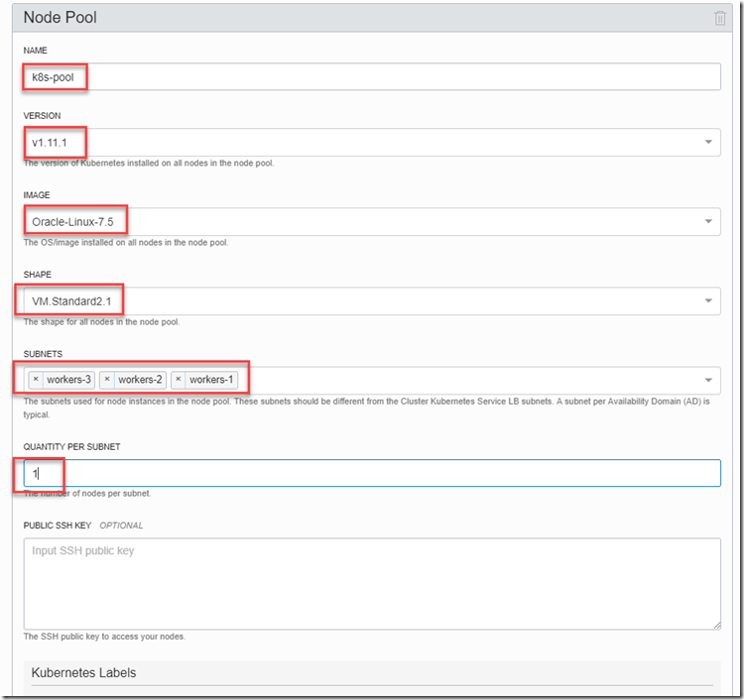
Task: Click the Public SSH Key text area
Action: coord(372,584)
